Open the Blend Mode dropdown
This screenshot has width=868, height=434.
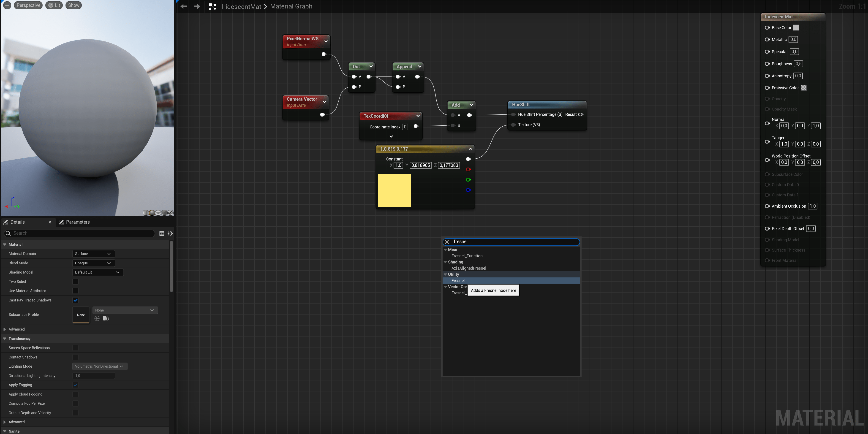(x=93, y=263)
